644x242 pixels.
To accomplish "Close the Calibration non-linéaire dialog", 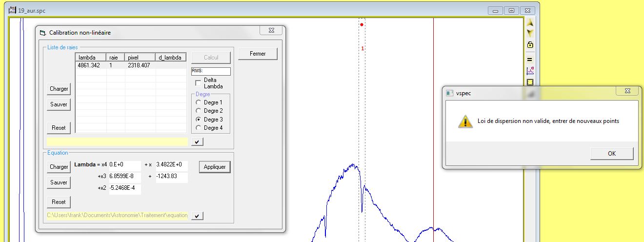I will (271, 31).
